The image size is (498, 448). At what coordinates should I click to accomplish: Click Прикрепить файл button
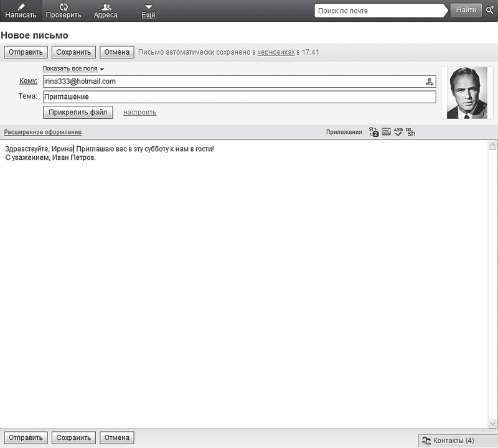pyautogui.click(x=78, y=112)
